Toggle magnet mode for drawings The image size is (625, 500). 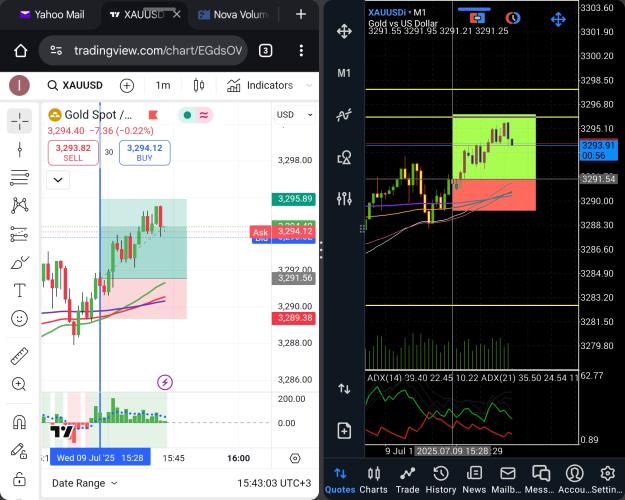20,421
